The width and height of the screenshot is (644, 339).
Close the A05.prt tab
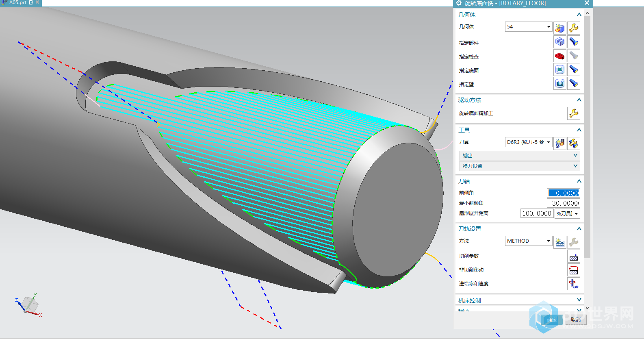coord(37,2)
